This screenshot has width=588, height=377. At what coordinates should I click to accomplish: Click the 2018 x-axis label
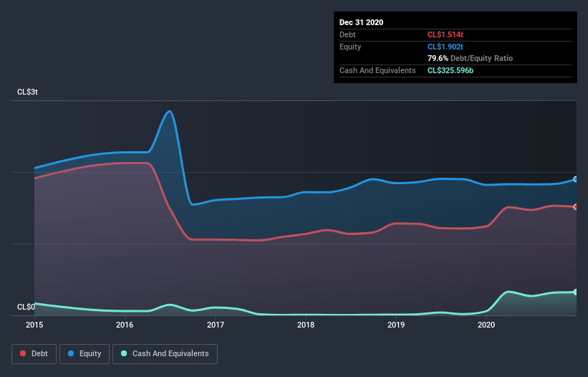306,325
